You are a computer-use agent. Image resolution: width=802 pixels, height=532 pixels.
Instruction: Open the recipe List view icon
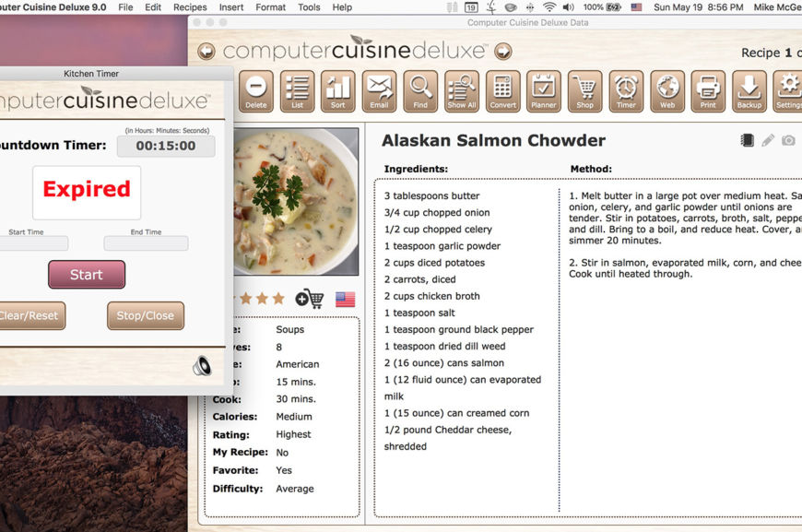tap(297, 91)
